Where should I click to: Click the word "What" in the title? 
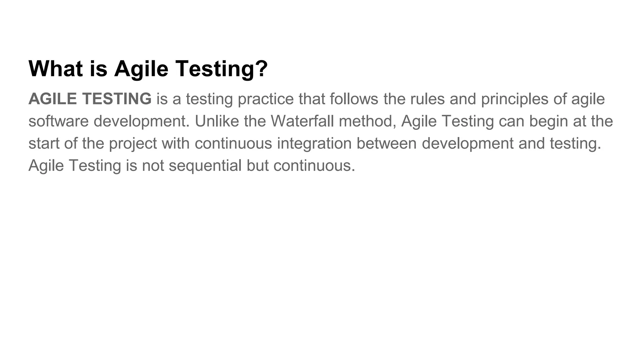coord(56,69)
